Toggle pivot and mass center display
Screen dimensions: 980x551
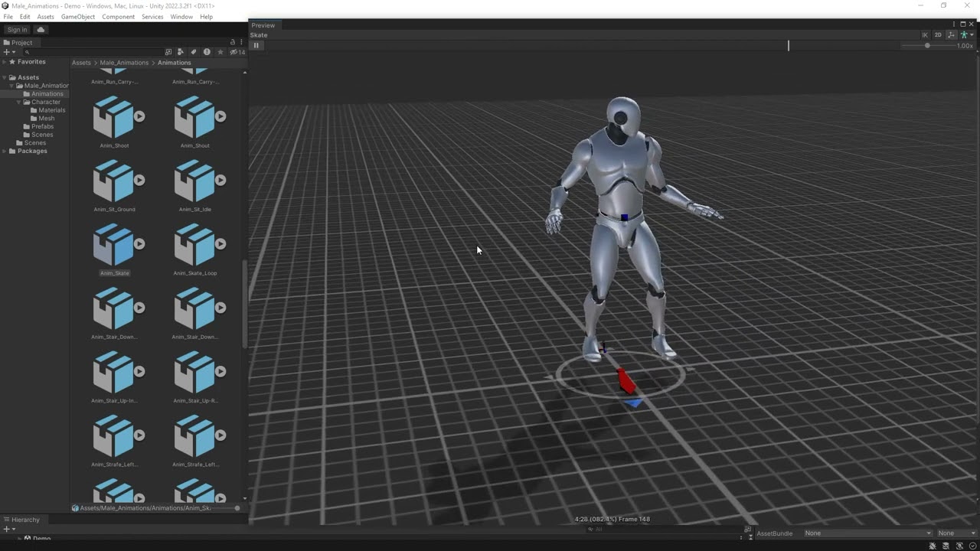(x=951, y=35)
